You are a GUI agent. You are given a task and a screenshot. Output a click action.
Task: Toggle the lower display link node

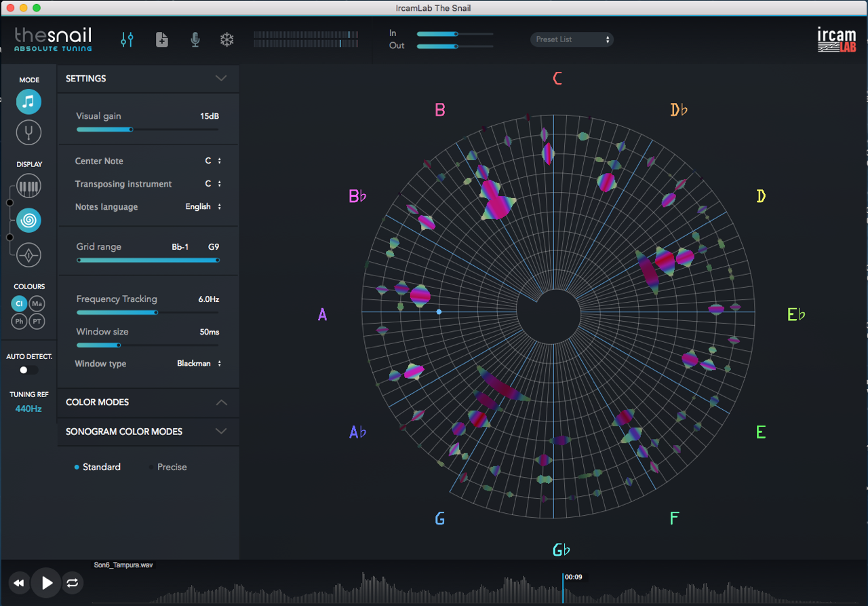point(9,237)
